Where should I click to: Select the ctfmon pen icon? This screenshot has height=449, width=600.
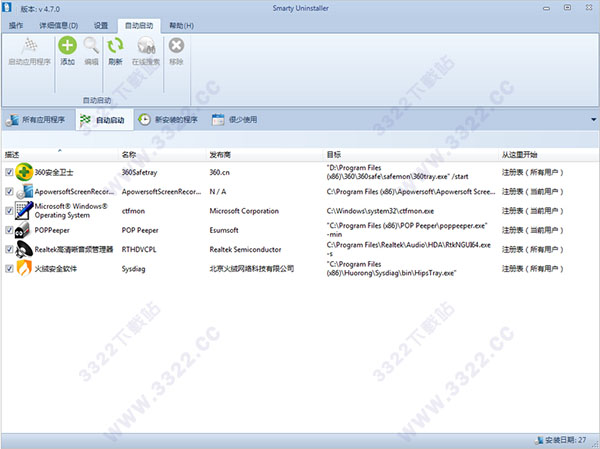pos(24,211)
